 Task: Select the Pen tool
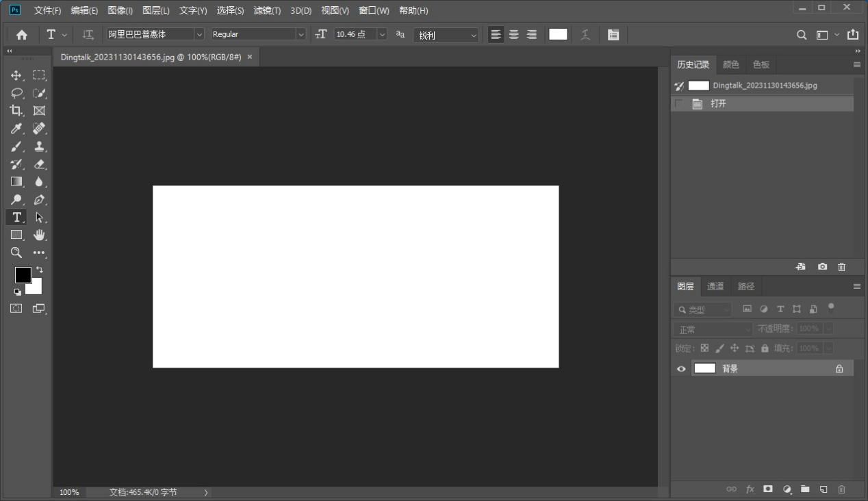(x=39, y=200)
